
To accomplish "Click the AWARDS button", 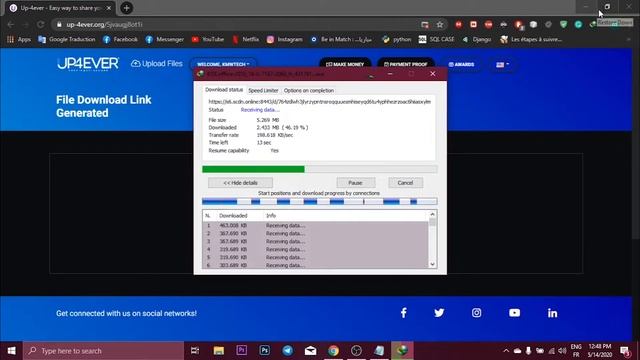I will pyautogui.click(x=461, y=64).
